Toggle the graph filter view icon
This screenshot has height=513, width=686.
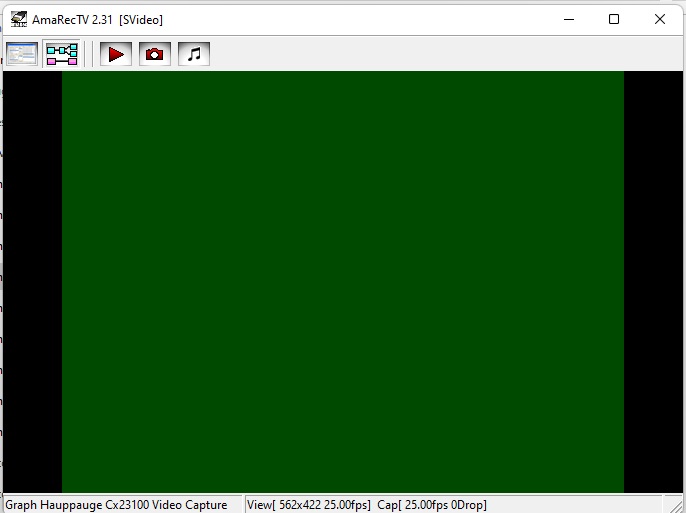(x=62, y=54)
